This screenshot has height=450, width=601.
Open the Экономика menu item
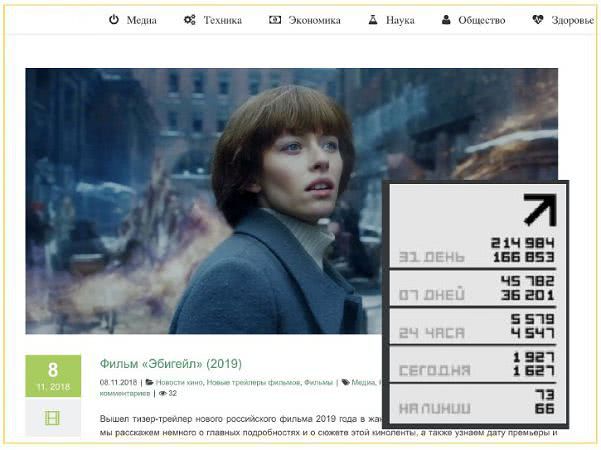tap(314, 19)
